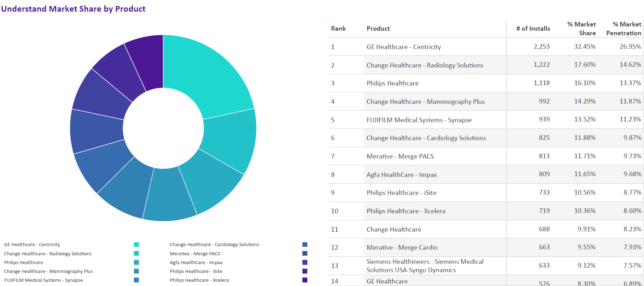This screenshot has width=644, height=286.
Task: Select 'Philips Healthcare - Xcelera' table product
Action: point(406,211)
